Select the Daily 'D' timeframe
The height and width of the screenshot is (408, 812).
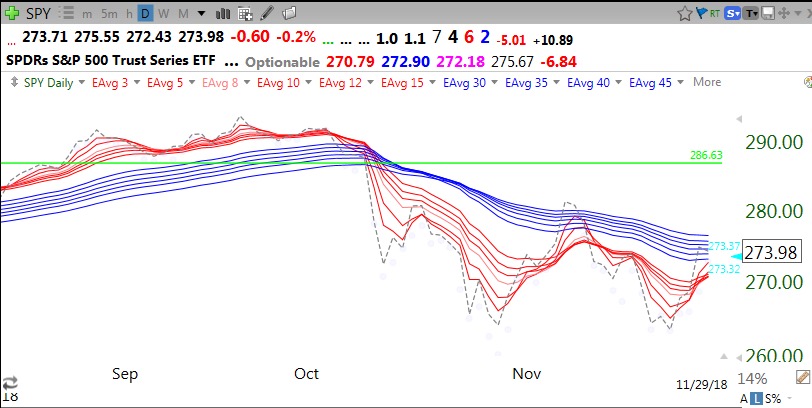point(146,13)
